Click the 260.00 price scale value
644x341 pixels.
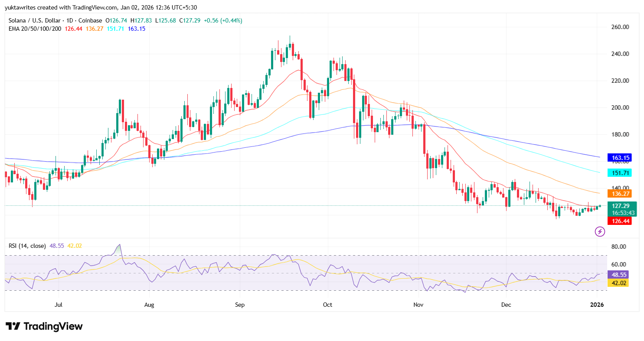tap(621, 27)
